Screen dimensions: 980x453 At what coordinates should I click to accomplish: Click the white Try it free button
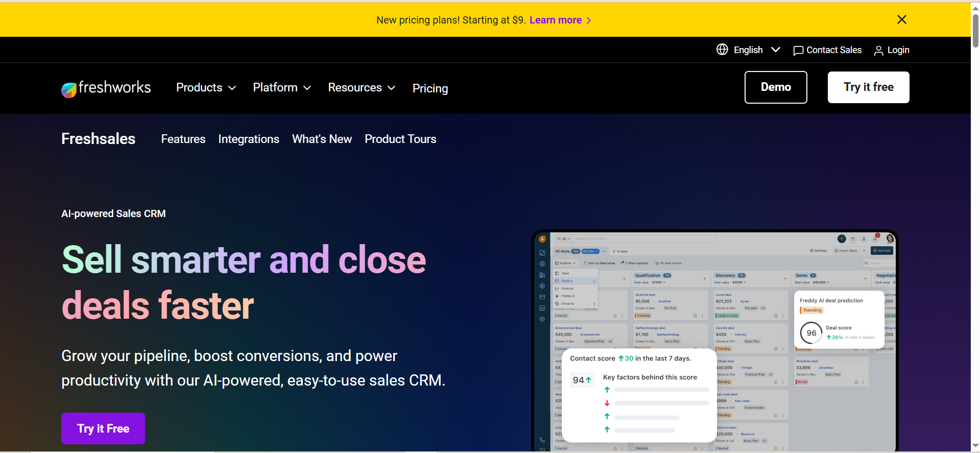(x=868, y=87)
